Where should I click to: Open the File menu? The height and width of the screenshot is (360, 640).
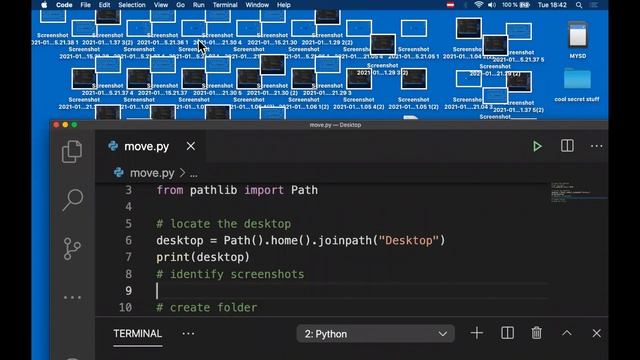point(85,5)
